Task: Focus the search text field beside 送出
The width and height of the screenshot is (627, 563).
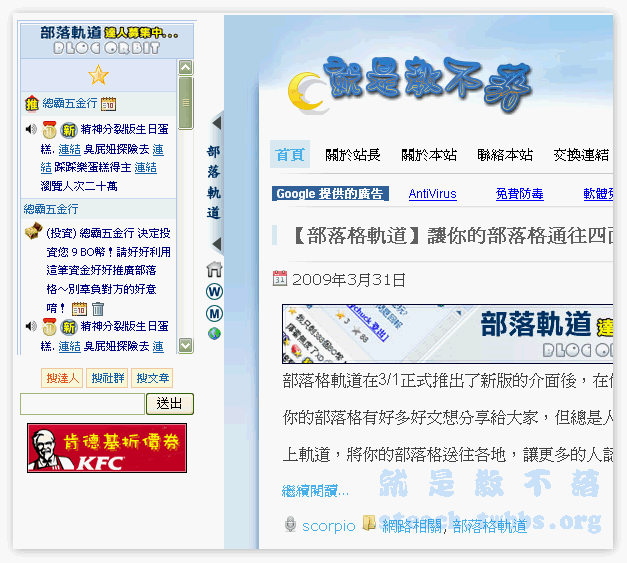Action: click(82, 404)
